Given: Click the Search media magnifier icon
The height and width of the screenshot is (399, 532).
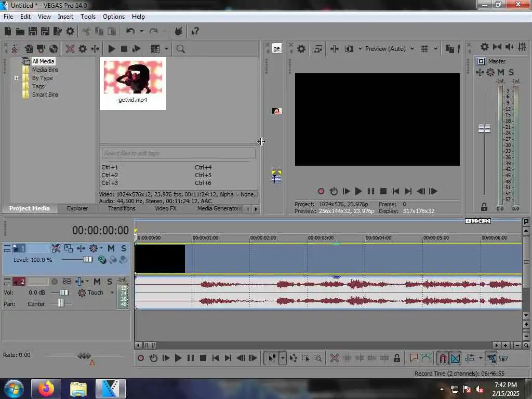Looking at the screenshot, I should [x=180, y=49].
